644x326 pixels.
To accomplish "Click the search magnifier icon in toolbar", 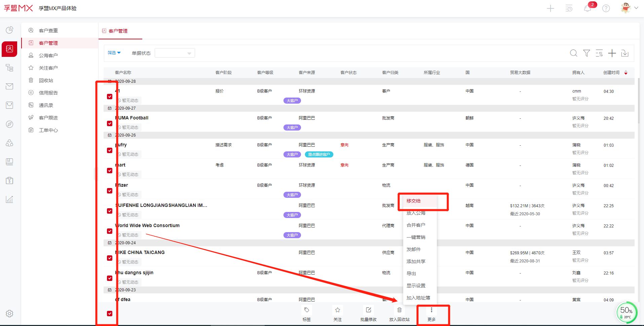I will (574, 53).
